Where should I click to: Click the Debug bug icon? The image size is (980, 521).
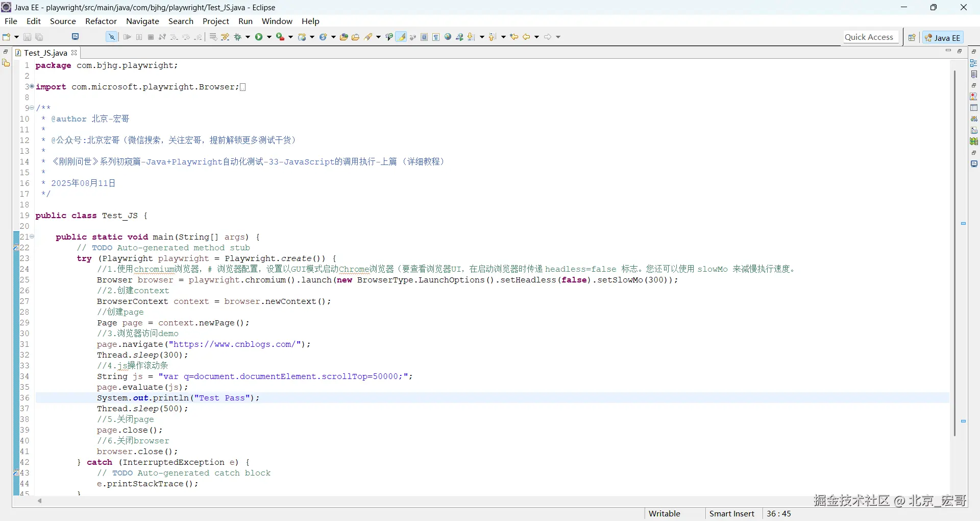coord(237,37)
